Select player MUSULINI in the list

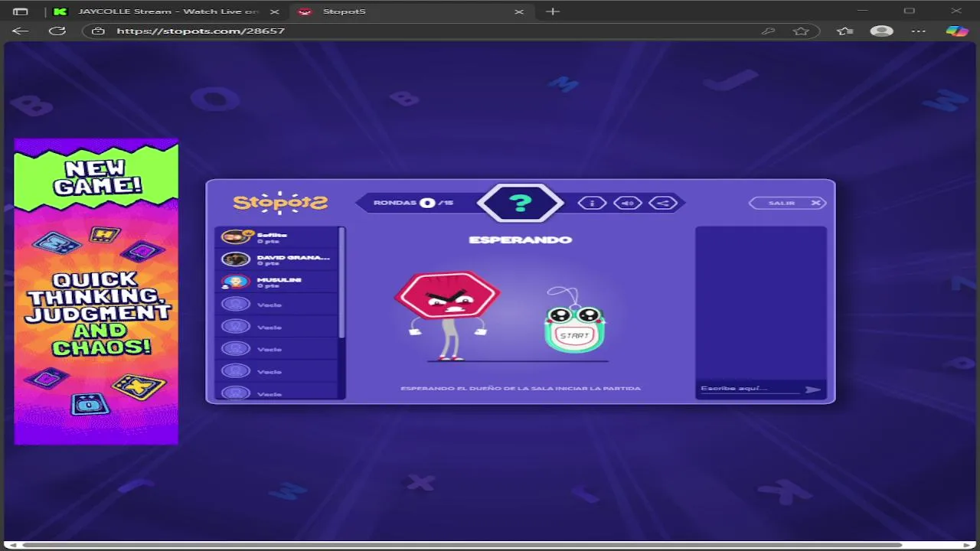pos(276,282)
